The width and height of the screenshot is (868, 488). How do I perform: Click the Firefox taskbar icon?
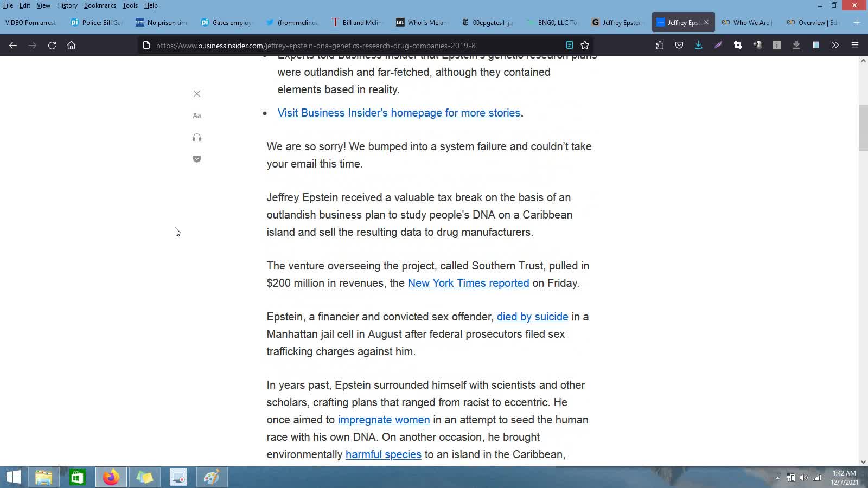pyautogui.click(x=111, y=477)
